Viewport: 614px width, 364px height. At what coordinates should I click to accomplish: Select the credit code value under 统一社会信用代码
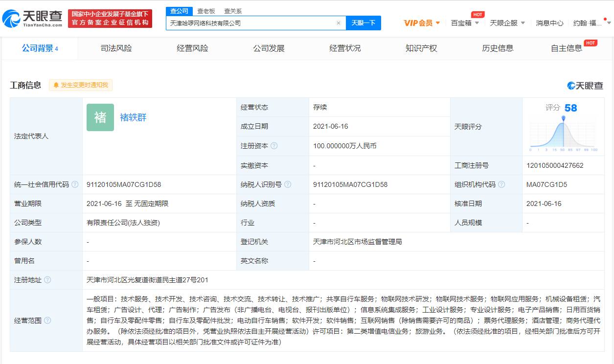pyautogui.click(x=124, y=184)
